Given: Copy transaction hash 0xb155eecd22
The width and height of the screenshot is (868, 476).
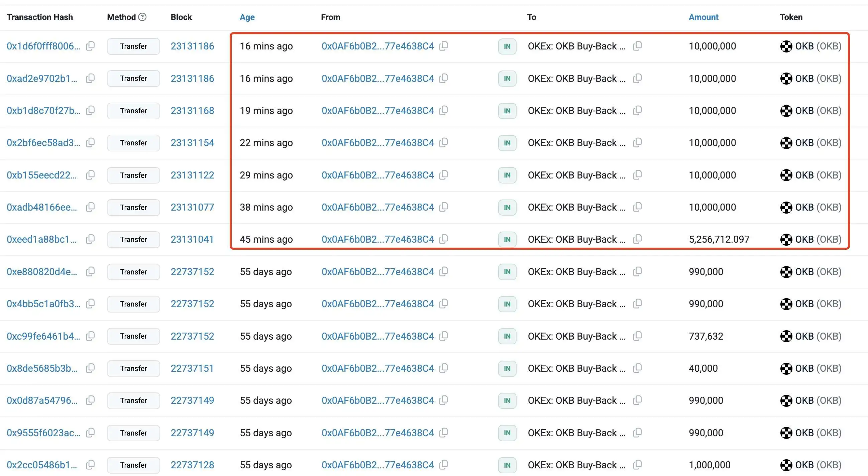Looking at the screenshot, I should 90,175.
